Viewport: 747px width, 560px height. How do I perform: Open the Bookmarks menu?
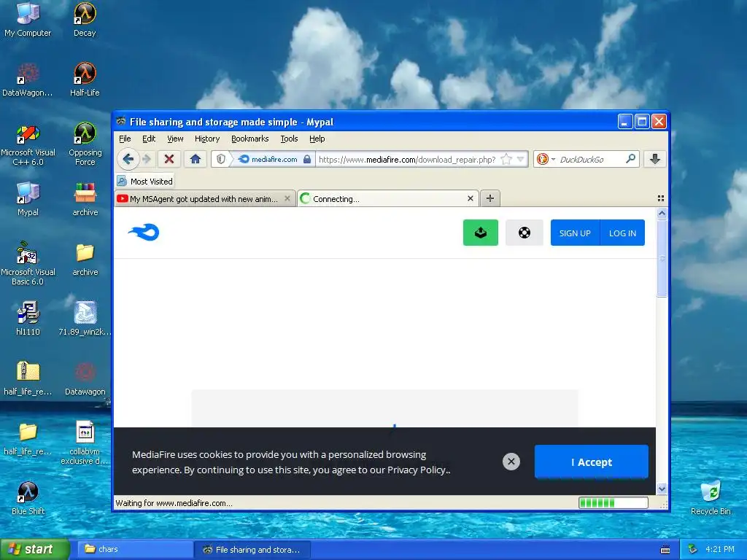249,139
